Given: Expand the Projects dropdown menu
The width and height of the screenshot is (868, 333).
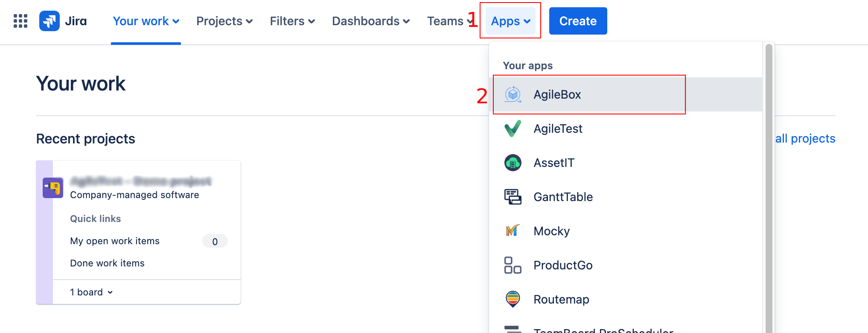Looking at the screenshot, I should pyautogui.click(x=224, y=21).
